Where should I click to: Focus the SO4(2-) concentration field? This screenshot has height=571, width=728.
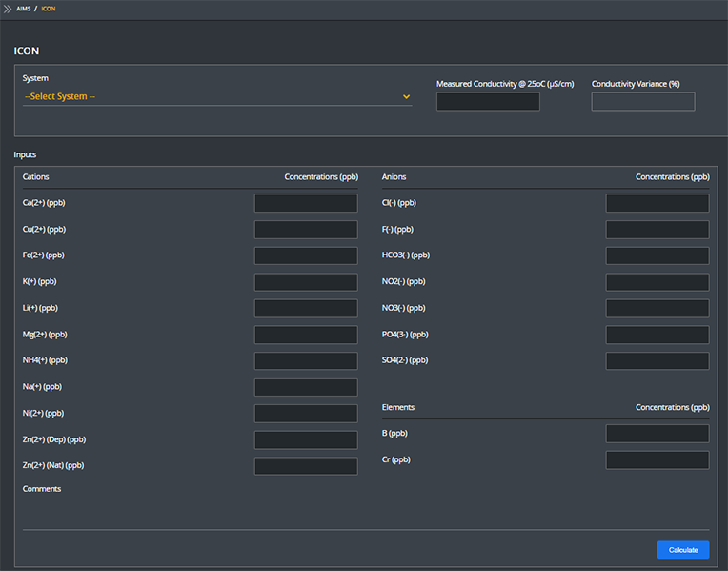click(657, 360)
